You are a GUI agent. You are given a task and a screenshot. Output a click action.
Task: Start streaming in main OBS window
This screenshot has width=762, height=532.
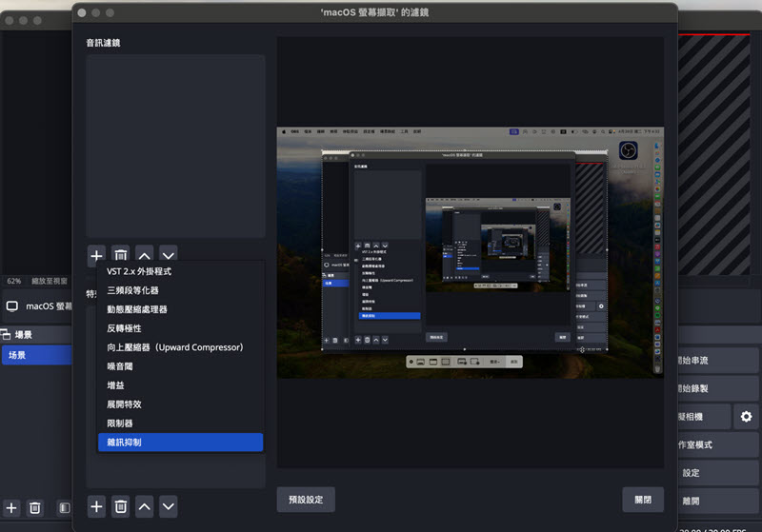click(718, 360)
